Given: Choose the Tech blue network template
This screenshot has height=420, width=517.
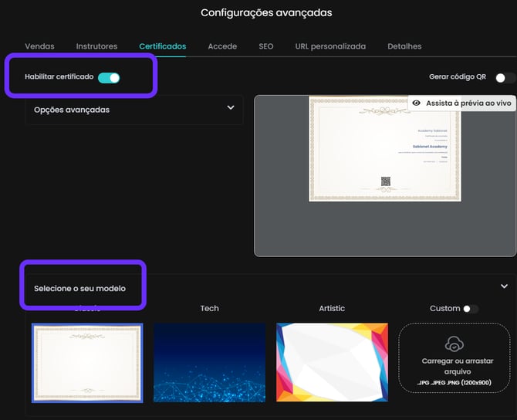Looking at the screenshot, I should [x=209, y=362].
